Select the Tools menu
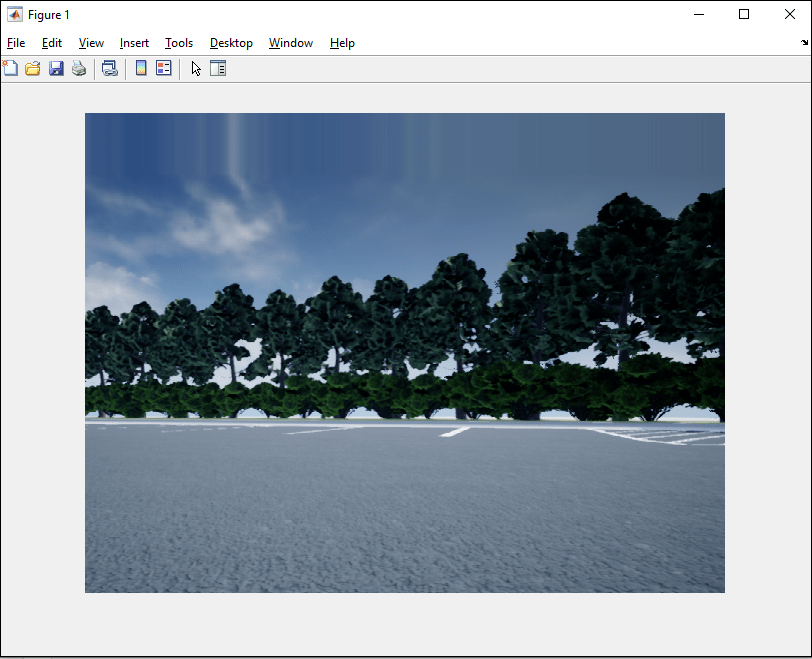 click(x=179, y=43)
